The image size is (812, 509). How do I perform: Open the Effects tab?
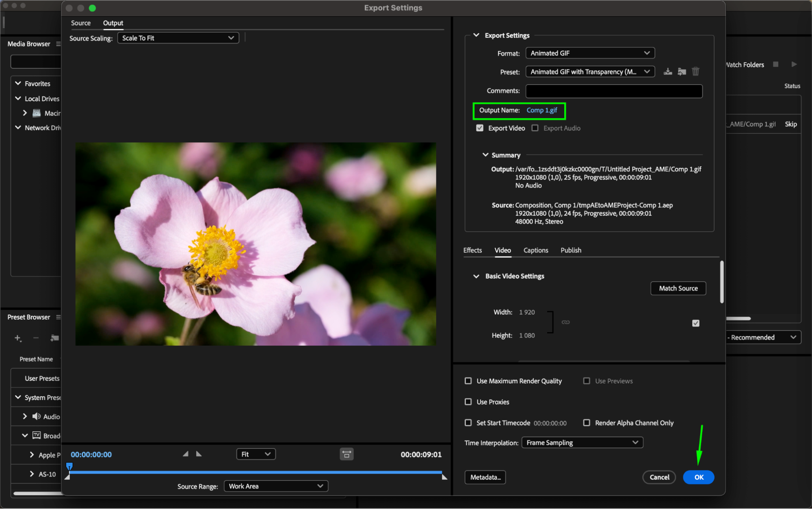tap(472, 250)
